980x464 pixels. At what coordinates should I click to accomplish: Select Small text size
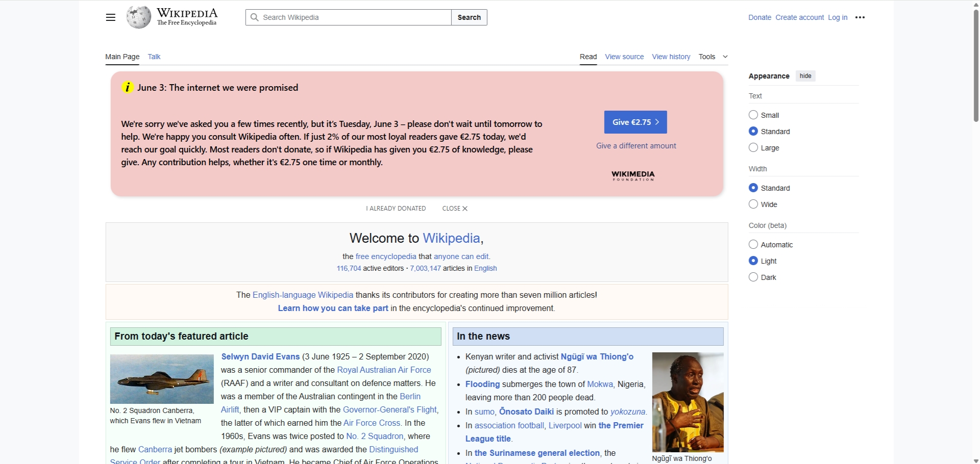click(753, 115)
